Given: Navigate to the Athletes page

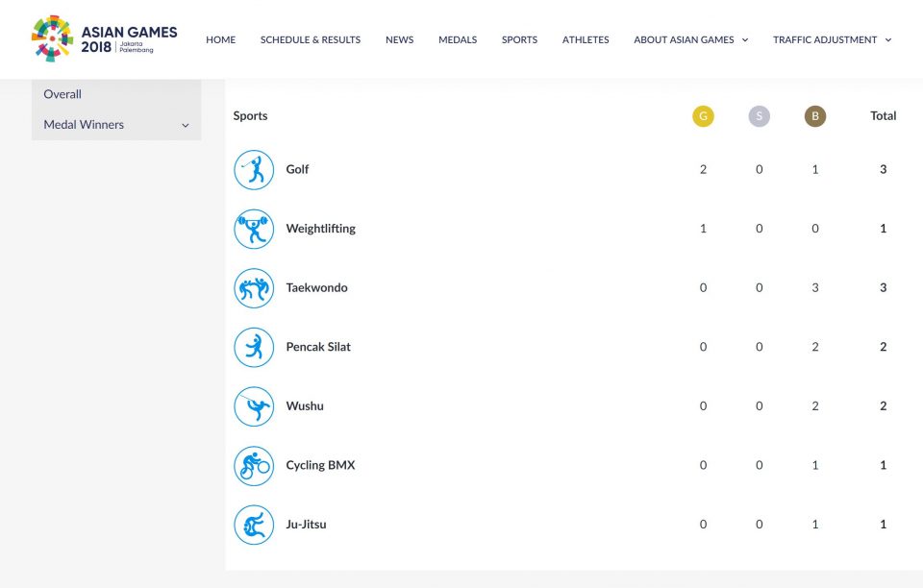Looking at the screenshot, I should (x=586, y=40).
